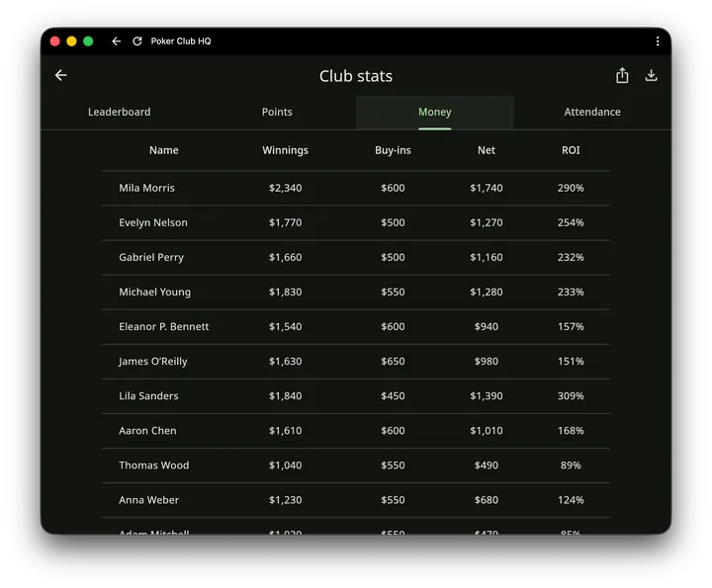Switch to the Leaderboard tab
Image resolution: width=712 pixels, height=588 pixels.
tap(120, 112)
